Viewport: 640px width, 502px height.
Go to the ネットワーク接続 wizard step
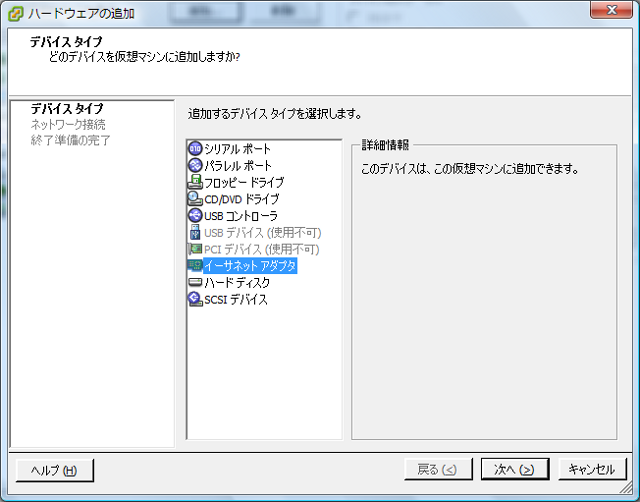pos(68,124)
